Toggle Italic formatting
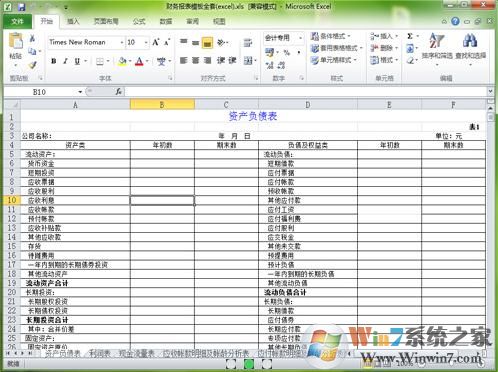This screenshot has width=498, height=372. tap(65, 61)
